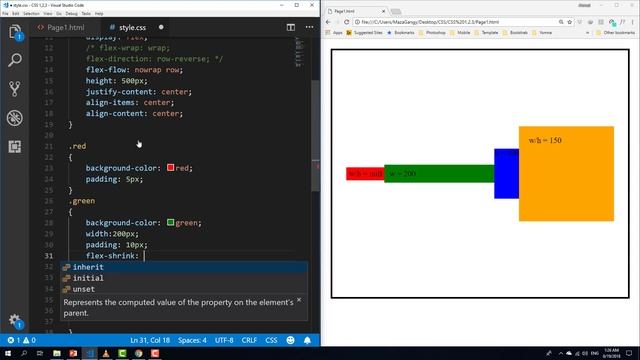Open the Photoshop bookmarks folder

click(432, 33)
